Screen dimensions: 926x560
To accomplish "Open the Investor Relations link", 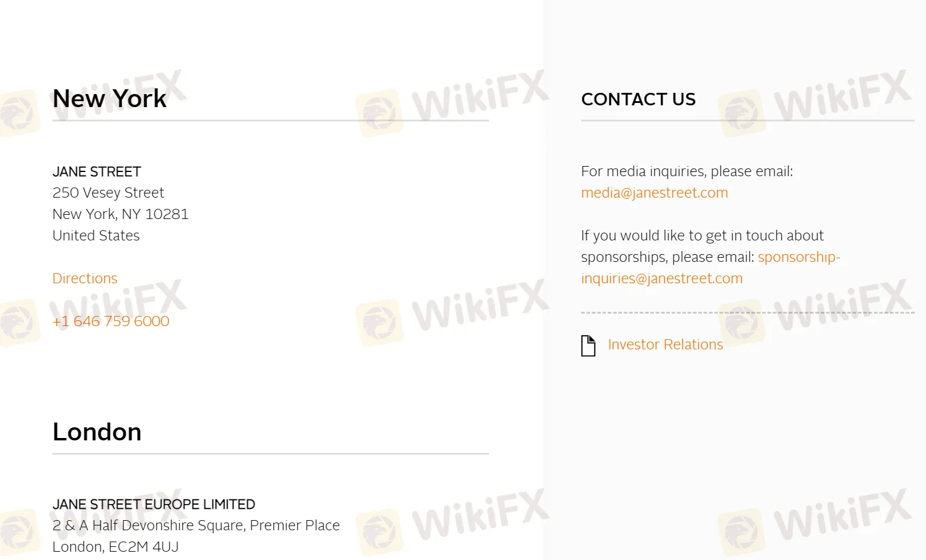I will [x=665, y=345].
